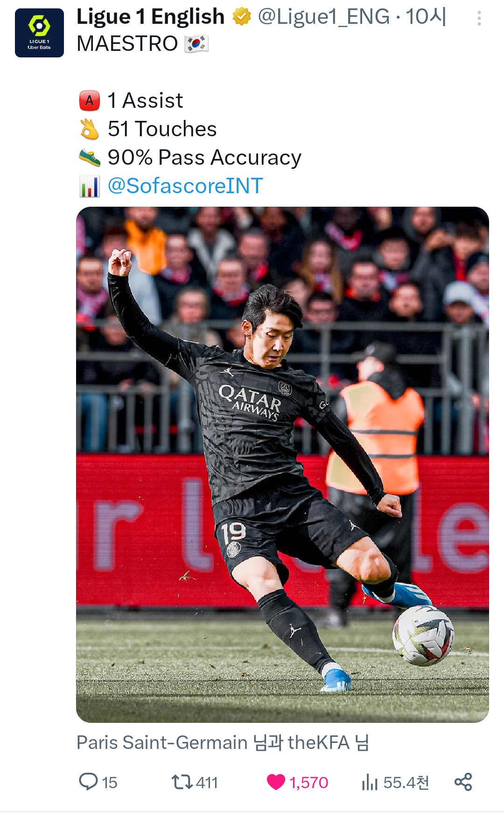Image resolution: width=504 pixels, height=818 pixels.
Task: Open the football player photo
Action: click(282, 464)
